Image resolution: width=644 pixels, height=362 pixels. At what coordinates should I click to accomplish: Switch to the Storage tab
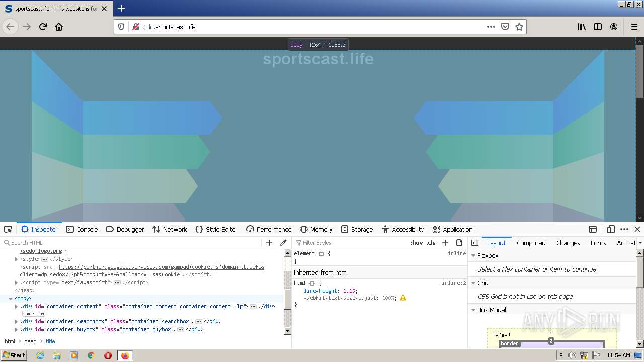click(x=357, y=229)
